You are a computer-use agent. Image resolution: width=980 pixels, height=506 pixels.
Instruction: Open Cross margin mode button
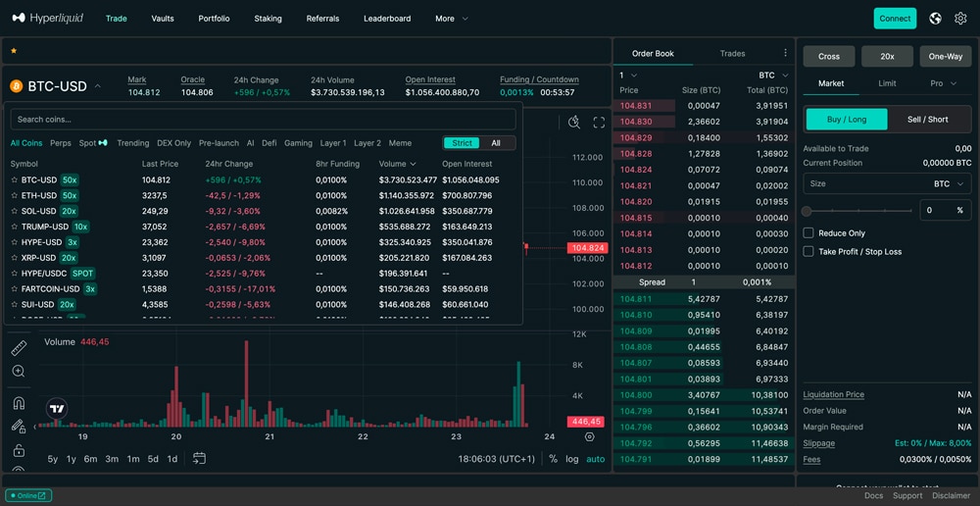pos(829,56)
